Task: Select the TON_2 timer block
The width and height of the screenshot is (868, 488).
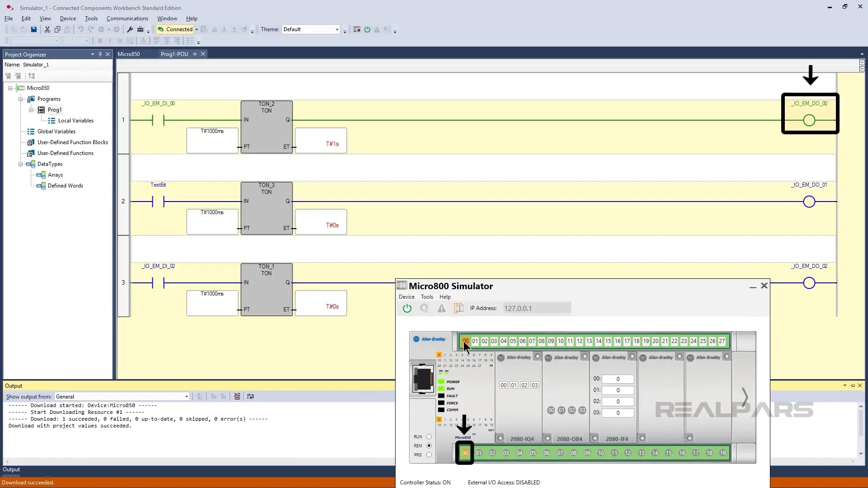Action: click(x=266, y=127)
